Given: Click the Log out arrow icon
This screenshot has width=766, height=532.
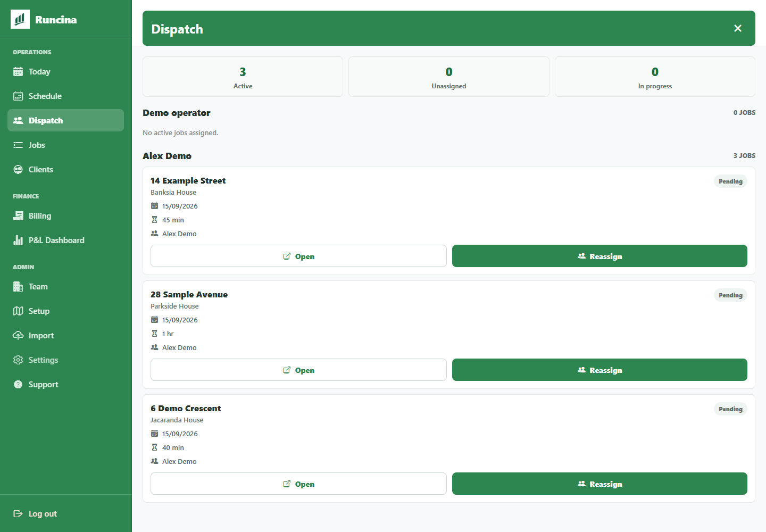Looking at the screenshot, I should pyautogui.click(x=18, y=514).
